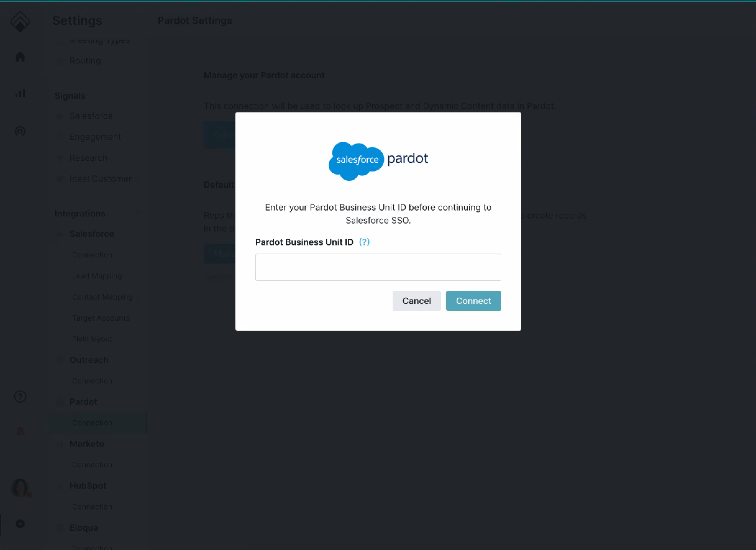The height and width of the screenshot is (550, 756).
Task: Open Connection under HubSpot
Action: tap(92, 507)
